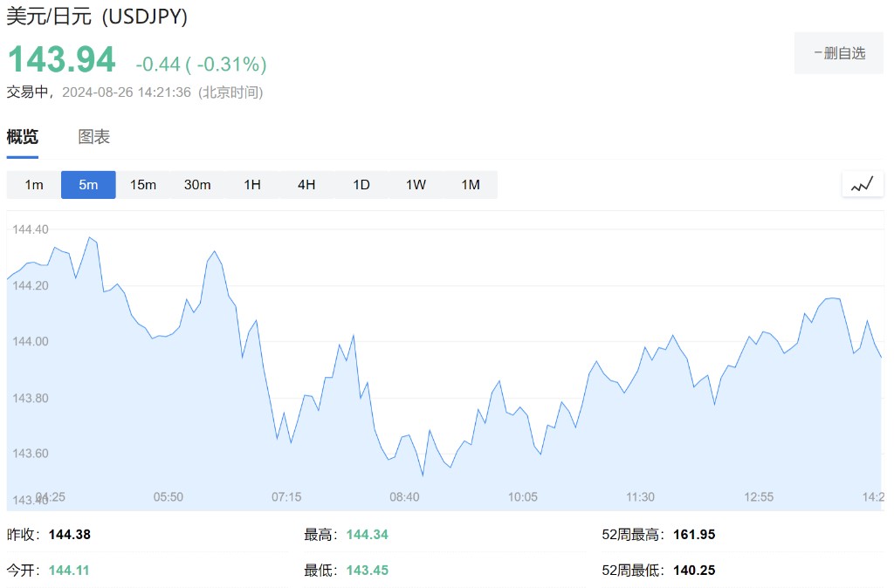Select the 5m timeframe
The image size is (894, 588).
pos(88,185)
